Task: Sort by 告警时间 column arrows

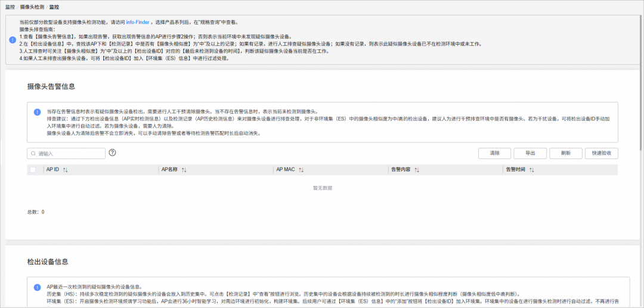Action: (x=531, y=170)
